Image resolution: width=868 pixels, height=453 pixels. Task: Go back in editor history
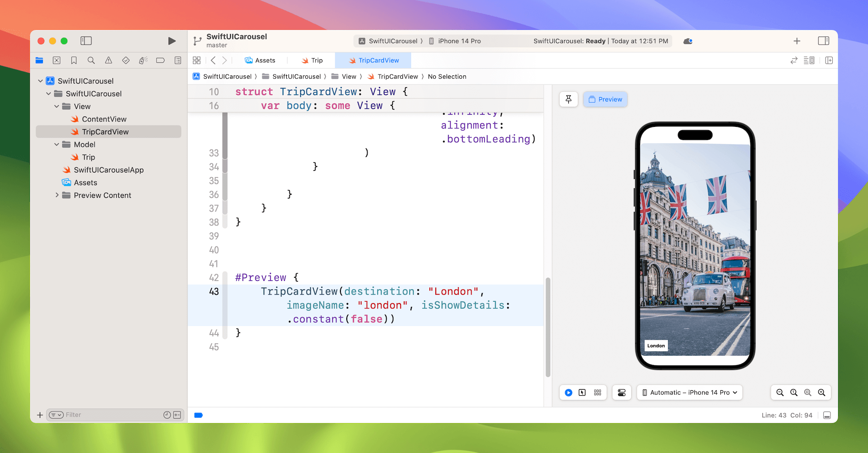(213, 61)
